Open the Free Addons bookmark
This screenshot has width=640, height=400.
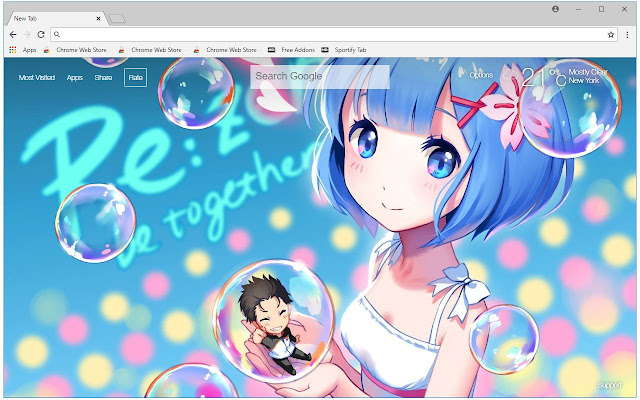[291, 50]
